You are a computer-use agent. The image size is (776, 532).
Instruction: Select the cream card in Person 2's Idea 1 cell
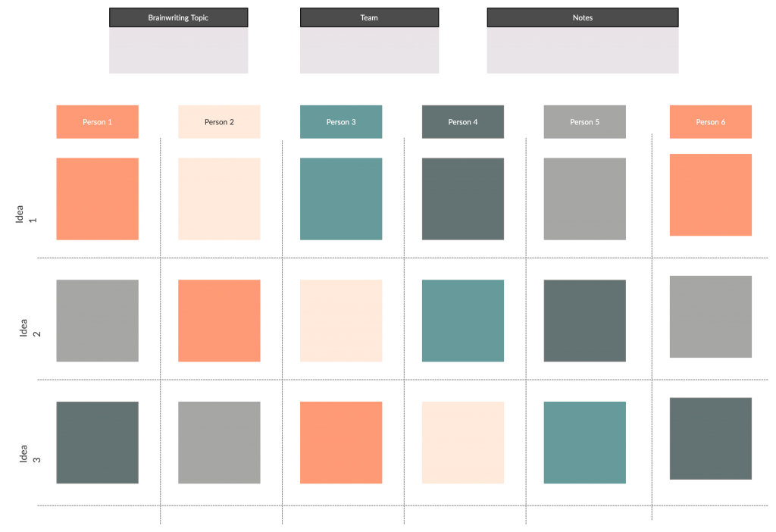click(219, 199)
